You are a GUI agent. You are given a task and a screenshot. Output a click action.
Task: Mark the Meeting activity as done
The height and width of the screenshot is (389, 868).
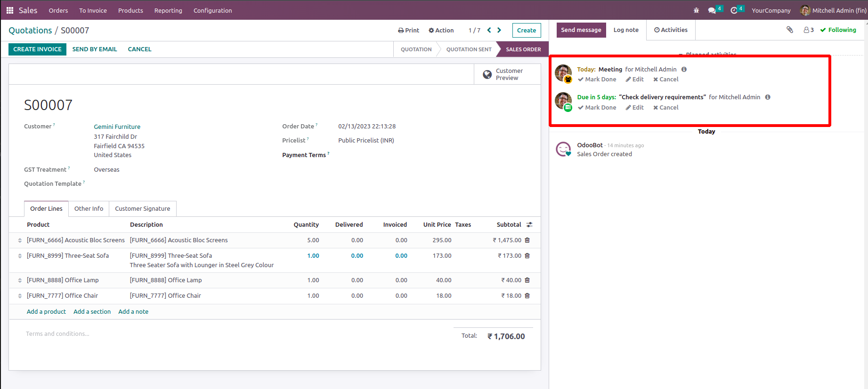pos(597,79)
